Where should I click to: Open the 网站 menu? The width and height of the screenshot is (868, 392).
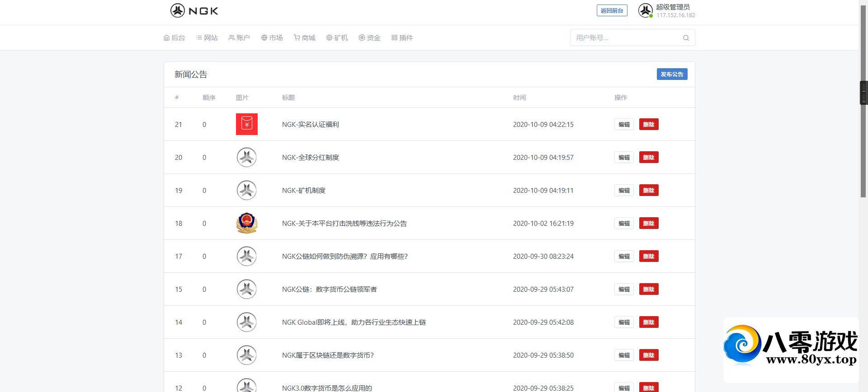point(207,38)
